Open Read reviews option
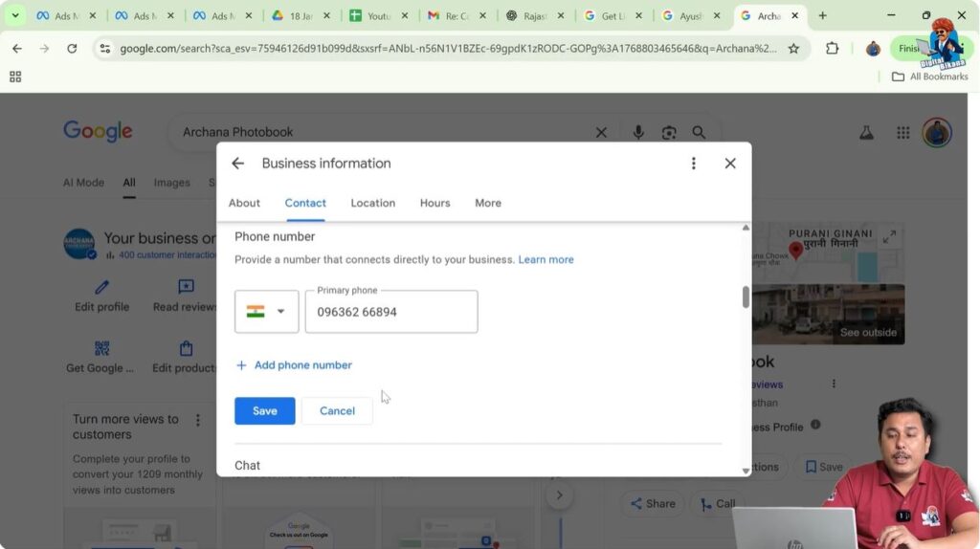Viewport: 980px width, 549px height. [x=185, y=296]
